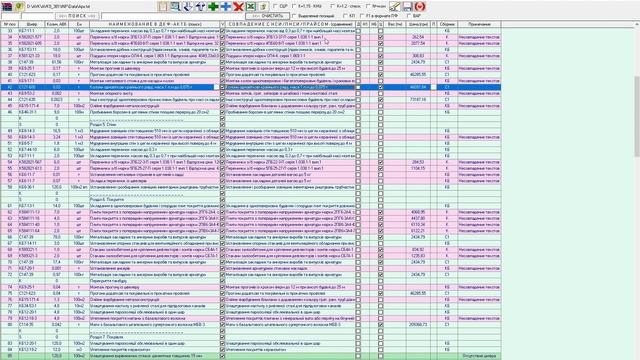Toggle the Р1 в формате ПФ checkbox
Image resolution: width=640 pixels, height=360 pixels.
(362, 16)
